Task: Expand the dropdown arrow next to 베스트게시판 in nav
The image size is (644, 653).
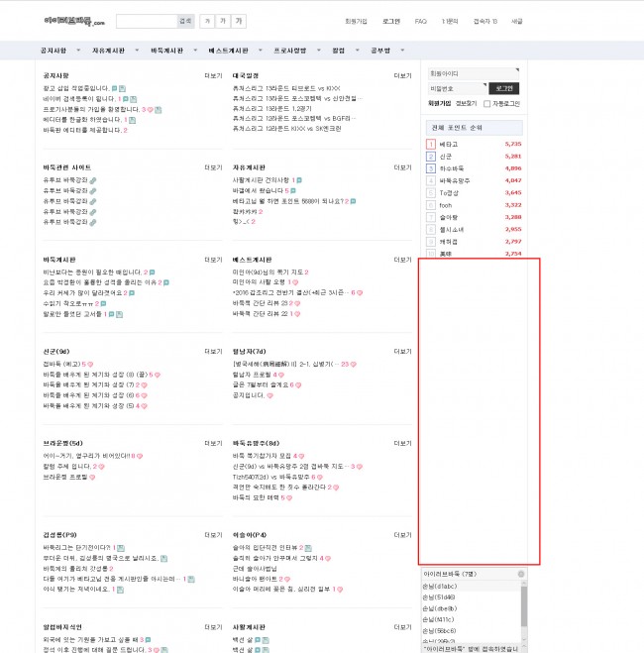Action: [261, 51]
